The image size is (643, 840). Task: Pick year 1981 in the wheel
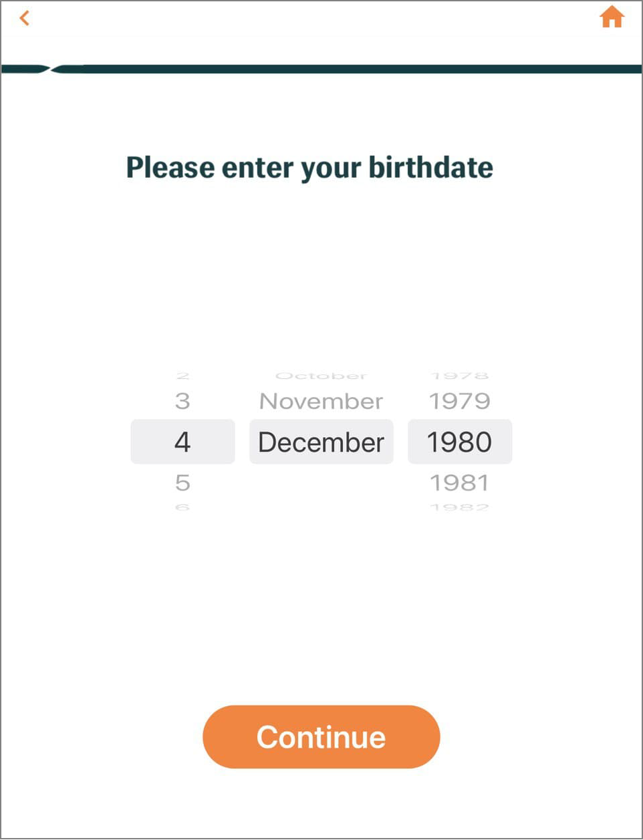[x=460, y=482]
